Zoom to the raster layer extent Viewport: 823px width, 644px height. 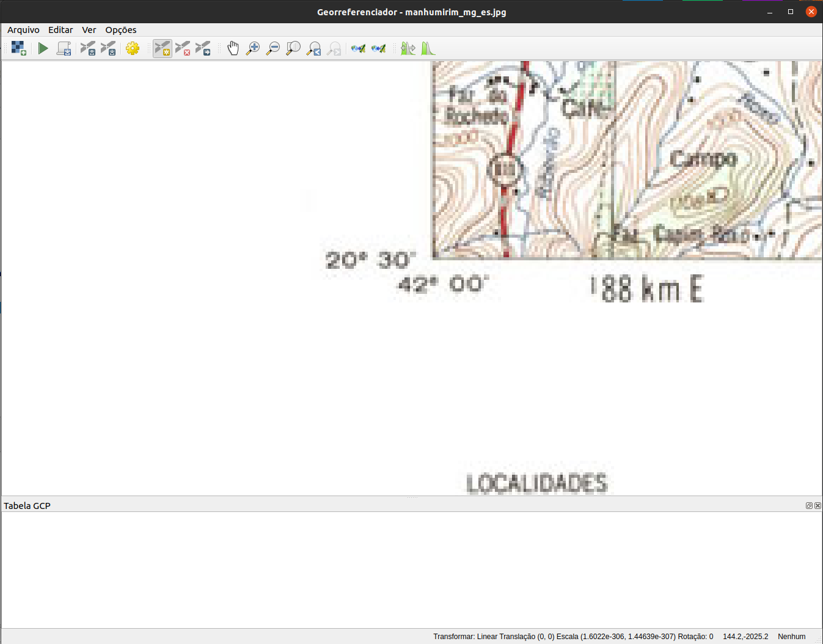tap(293, 48)
